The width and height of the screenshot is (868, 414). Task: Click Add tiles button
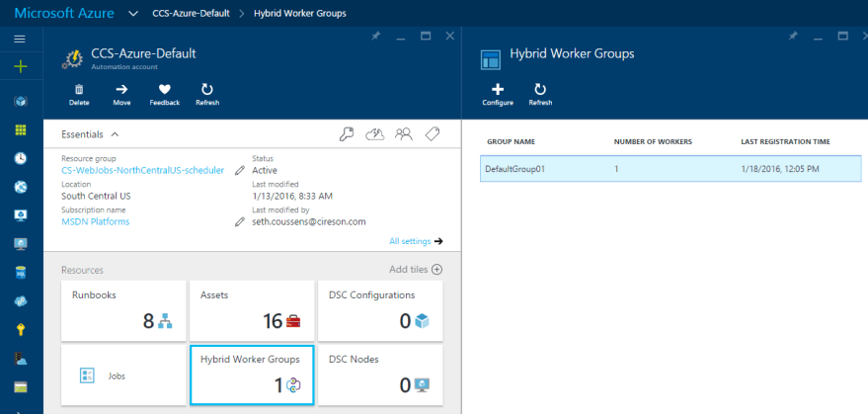pos(416,269)
